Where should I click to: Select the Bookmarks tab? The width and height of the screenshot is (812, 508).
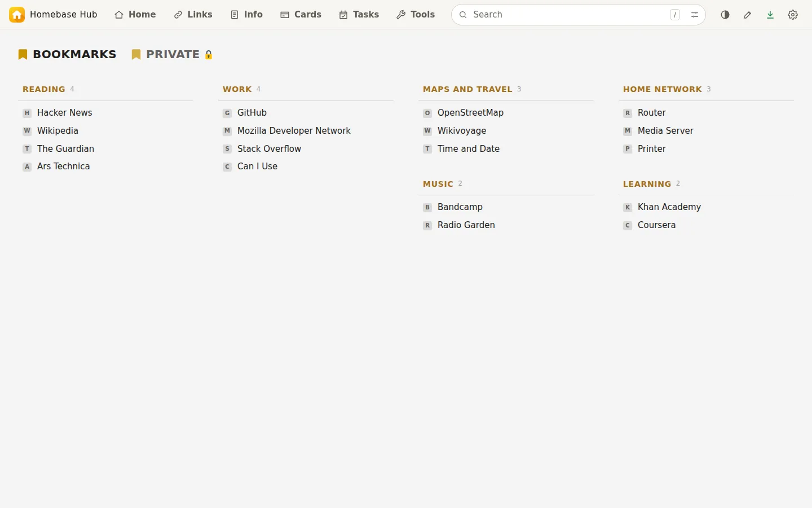click(67, 54)
